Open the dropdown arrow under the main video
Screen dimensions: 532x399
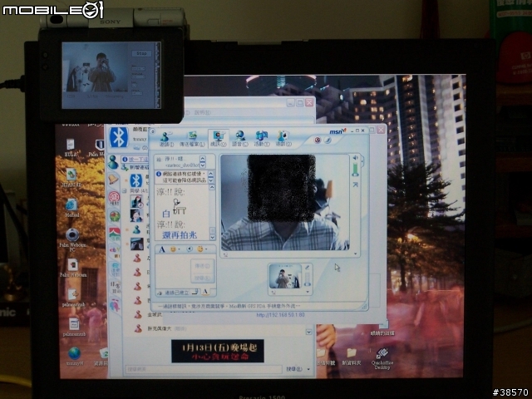coord(355,254)
